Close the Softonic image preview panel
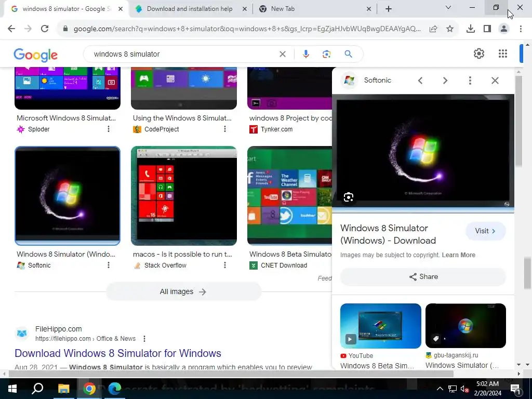 click(x=495, y=81)
